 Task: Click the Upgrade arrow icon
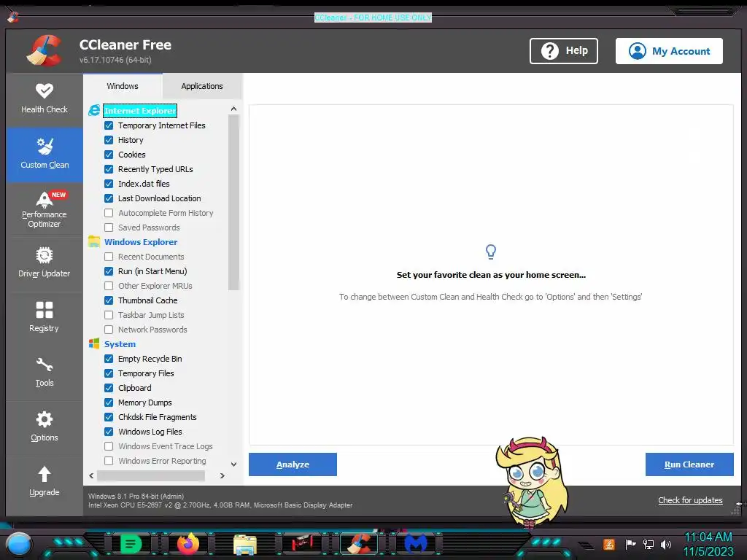[x=44, y=474]
